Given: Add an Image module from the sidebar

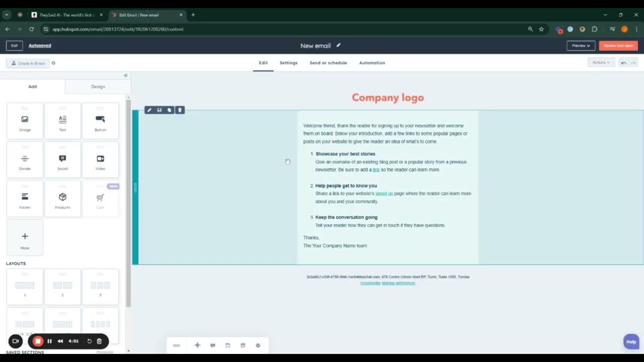Looking at the screenshot, I should click(x=25, y=121).
